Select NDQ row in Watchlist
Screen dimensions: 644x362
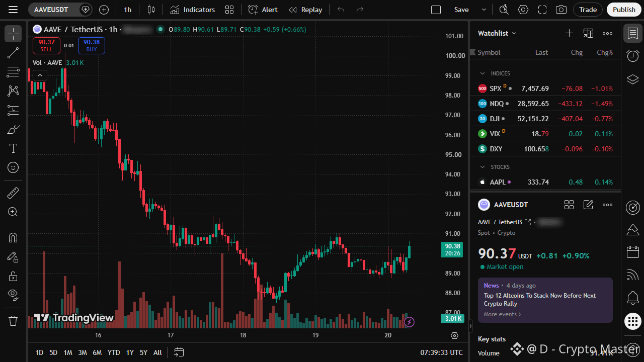click(x=545, y=104)
